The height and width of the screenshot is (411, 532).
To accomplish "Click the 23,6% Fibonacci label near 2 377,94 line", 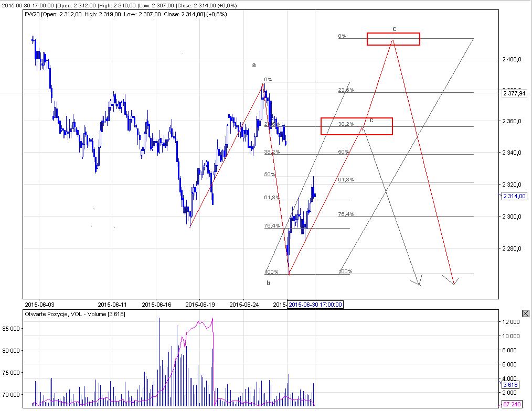I will [346, 90].
